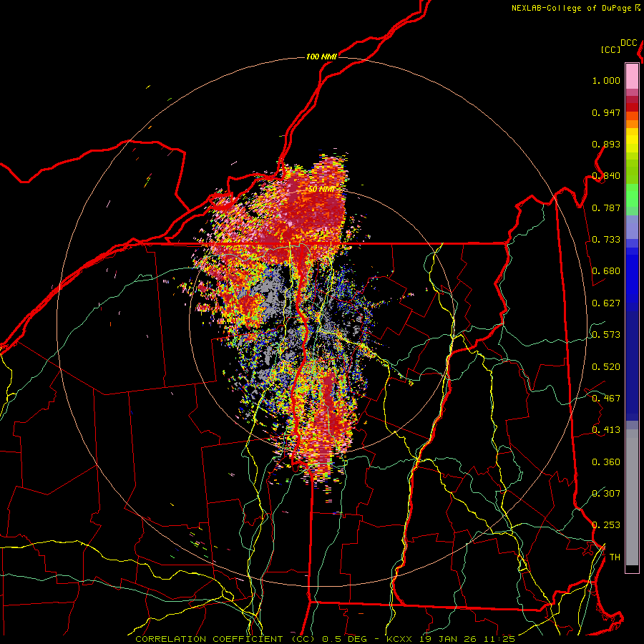Viewport: 644px width, 644px height.
Task: Select the 0.360 scale value
Action: point(606,462)
